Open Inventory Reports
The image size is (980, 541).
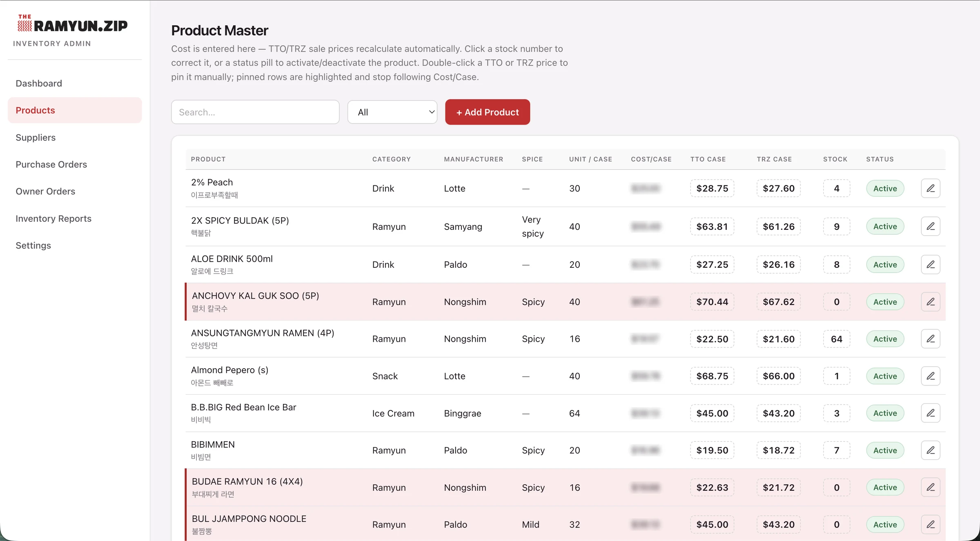pos(75,218)
